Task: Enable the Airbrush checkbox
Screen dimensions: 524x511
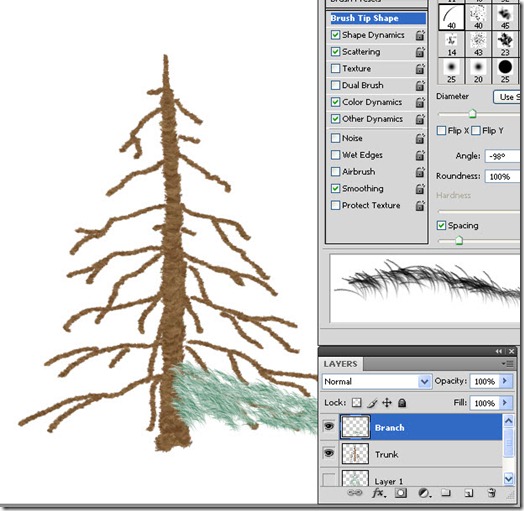Action: click(335, 171)
